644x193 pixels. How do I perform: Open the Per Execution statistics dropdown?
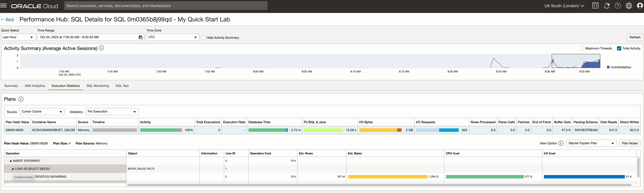tap(112, 112)
